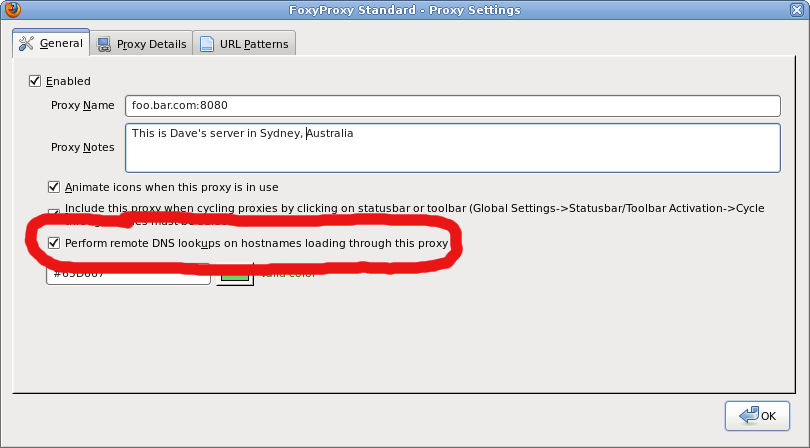Click inside the Proxy Notes text area

point(453,148)
